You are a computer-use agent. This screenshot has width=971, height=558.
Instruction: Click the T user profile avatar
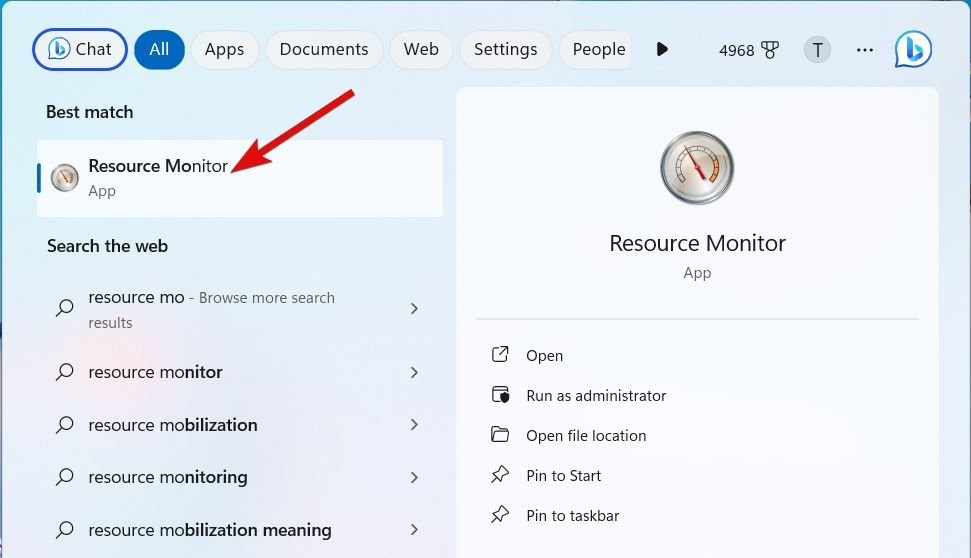click(817, 50)
